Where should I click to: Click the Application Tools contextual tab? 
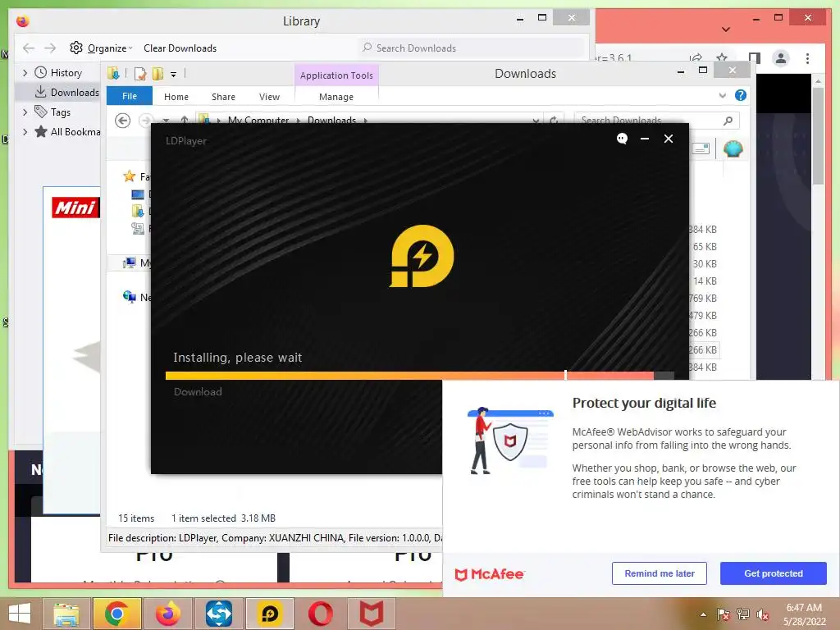tap(336, 75)
